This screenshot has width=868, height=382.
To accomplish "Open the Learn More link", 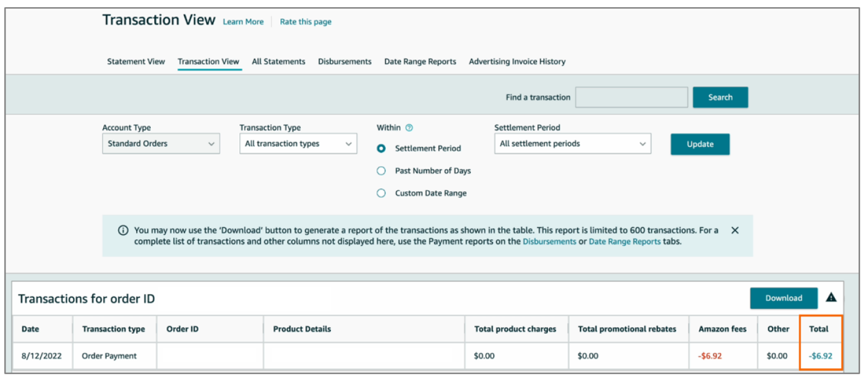I will (243, 22).
